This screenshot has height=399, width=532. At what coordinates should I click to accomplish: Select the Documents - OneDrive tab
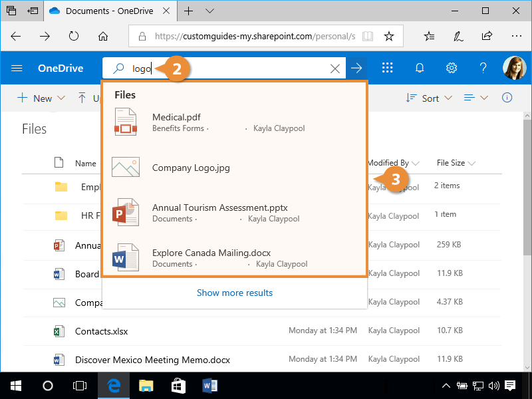[x=110, y=11]
